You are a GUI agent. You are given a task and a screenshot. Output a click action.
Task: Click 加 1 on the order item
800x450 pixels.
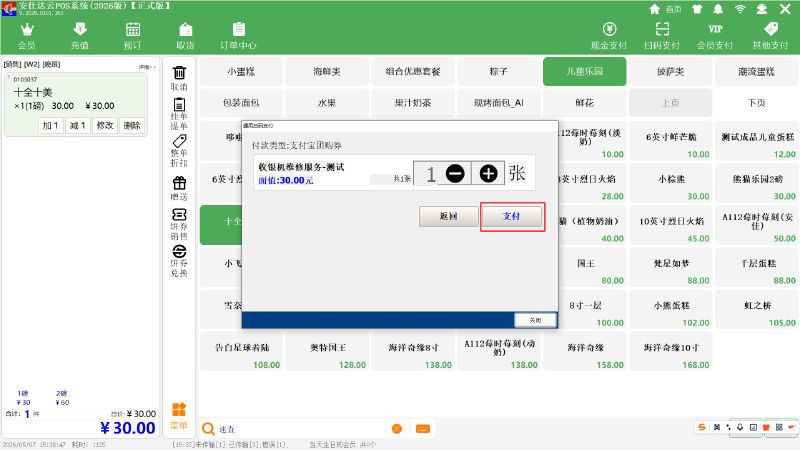click(x=51, y=126)
